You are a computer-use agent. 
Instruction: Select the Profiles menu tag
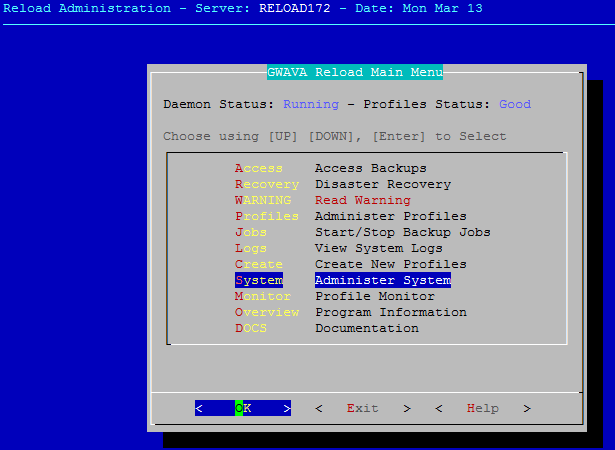point(267,217)
